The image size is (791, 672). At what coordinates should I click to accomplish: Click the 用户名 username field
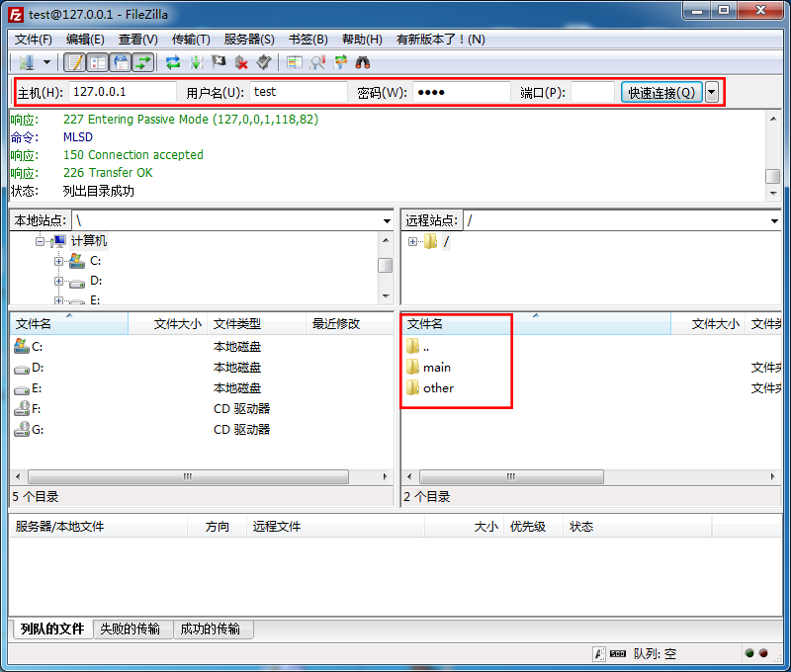[x=299, y=92]
